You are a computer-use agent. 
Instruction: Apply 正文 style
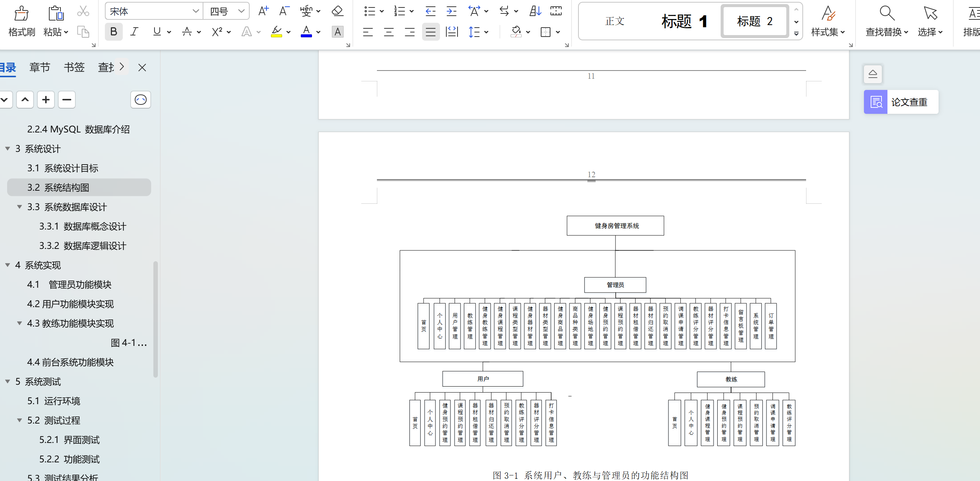[615, 21]
